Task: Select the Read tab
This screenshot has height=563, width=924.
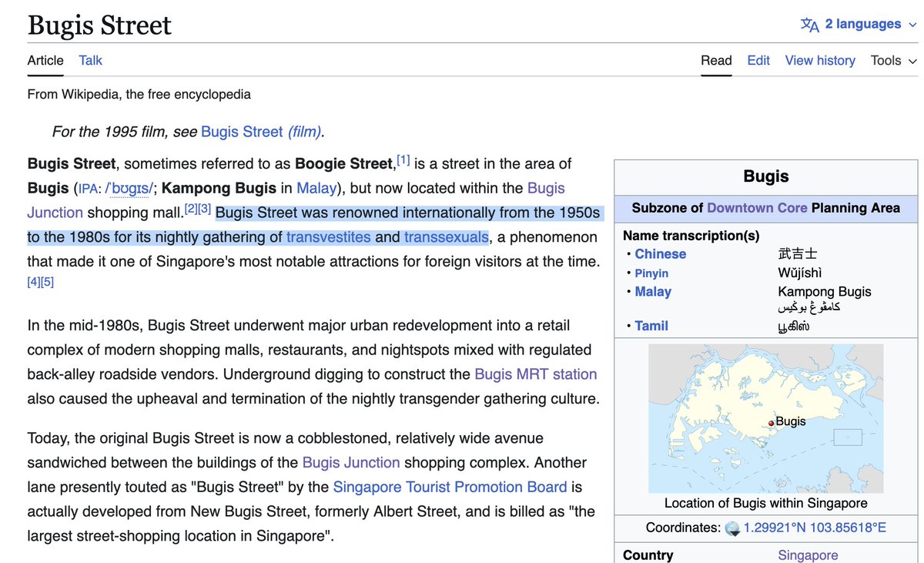Action: point(716,60)
